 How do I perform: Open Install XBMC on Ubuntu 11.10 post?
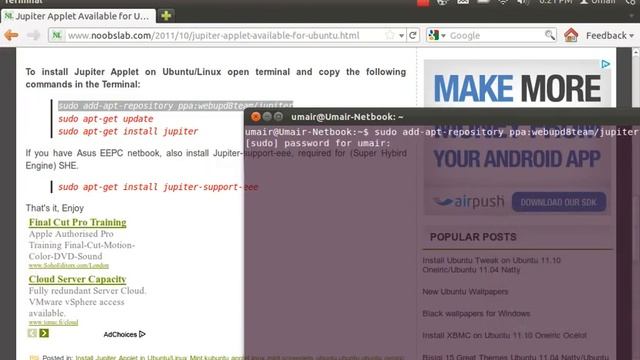[504, 336]
